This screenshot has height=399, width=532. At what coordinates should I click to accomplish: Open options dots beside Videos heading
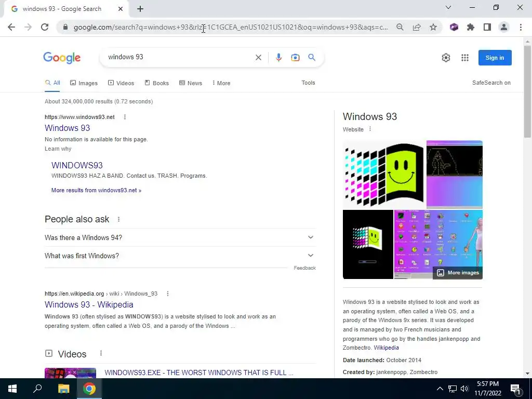[101, 353]
